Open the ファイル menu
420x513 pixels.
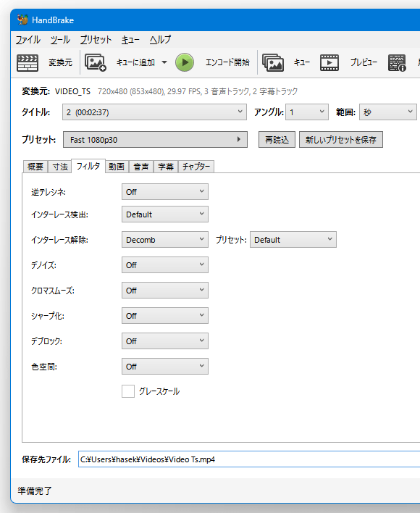tap(28, 40)
